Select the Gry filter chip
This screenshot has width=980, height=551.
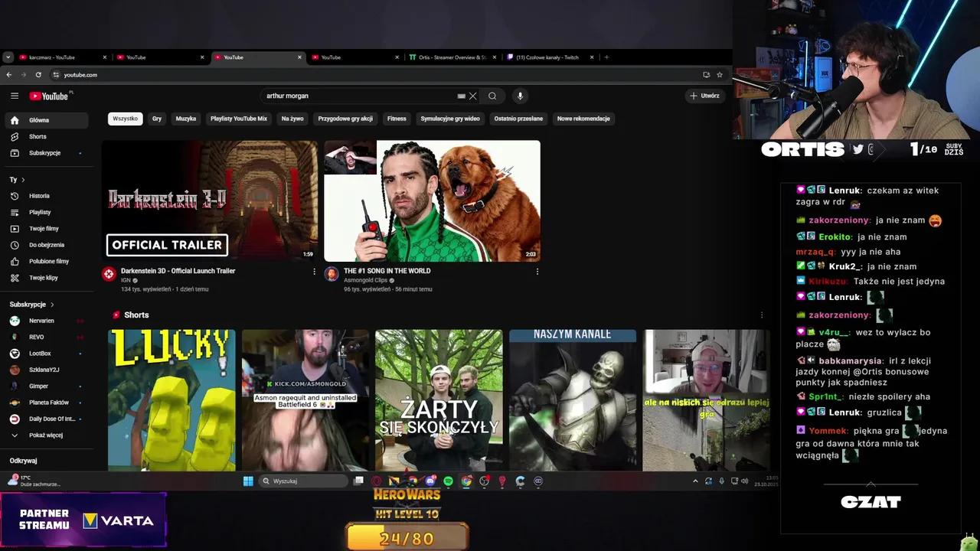point(157,119)
